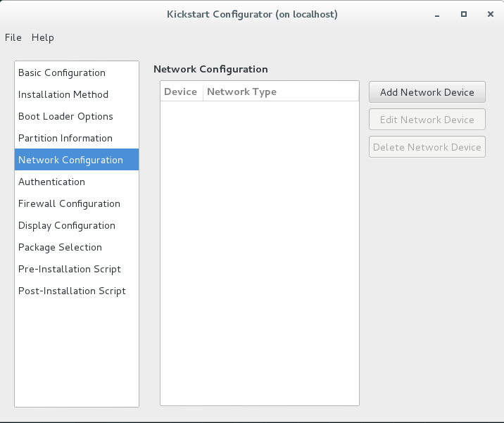Open Firewall Configuration section
This screenshot has width=504, height=423.
(77, 203)
